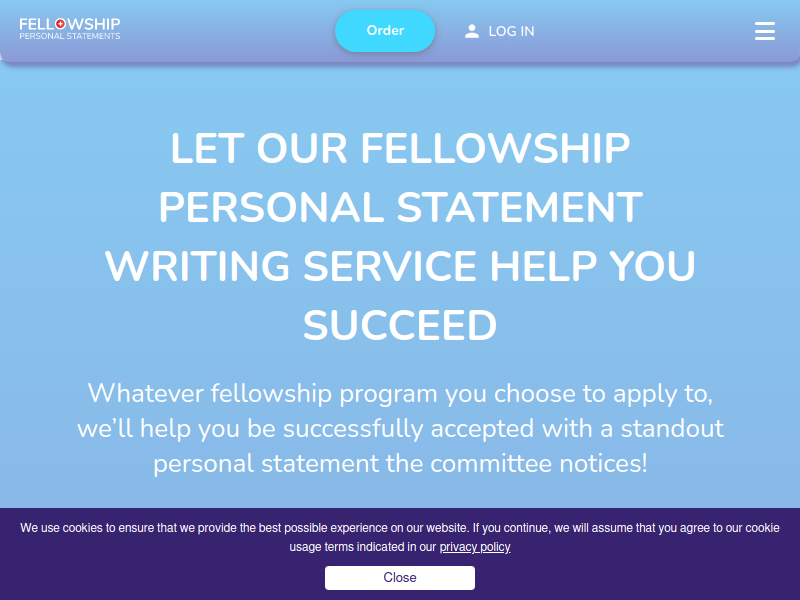Click the 'Whatever fellowship program' subheading line
Image resolution: width=800 pixels, height=600 pixels.
coord(400,394)
